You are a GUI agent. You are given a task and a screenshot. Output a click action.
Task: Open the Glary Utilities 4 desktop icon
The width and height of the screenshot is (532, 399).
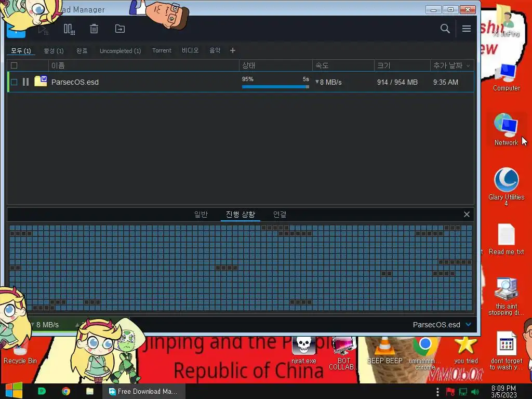pyautogui.click(x=506, y=186)
